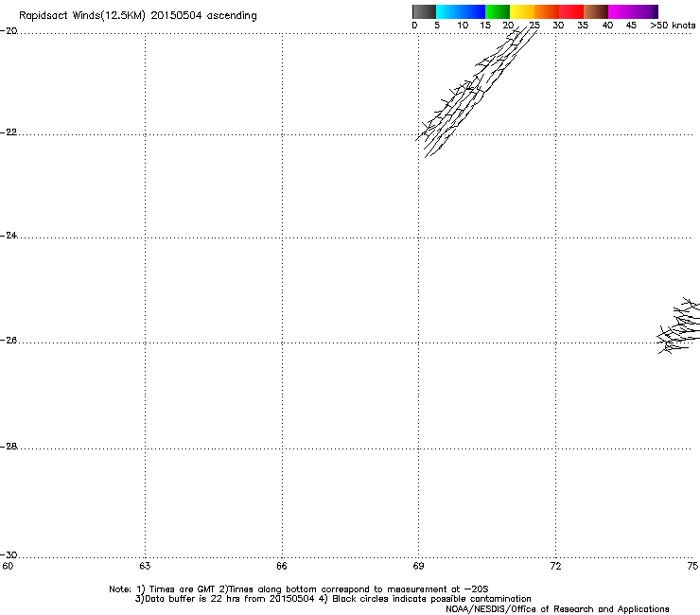Screen dimensions: 700x615
Task: Click the '-26' latitude axis label
Action: (x=9, y=341)
